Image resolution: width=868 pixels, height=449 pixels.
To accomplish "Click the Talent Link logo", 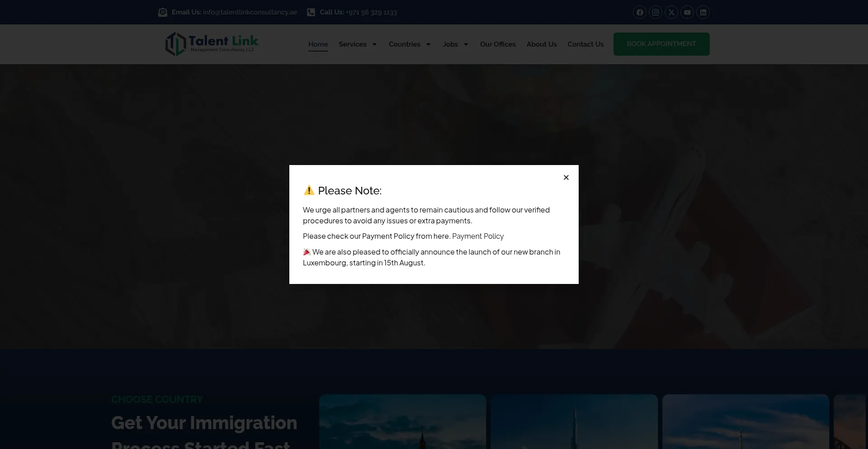I will click(212, 44).
